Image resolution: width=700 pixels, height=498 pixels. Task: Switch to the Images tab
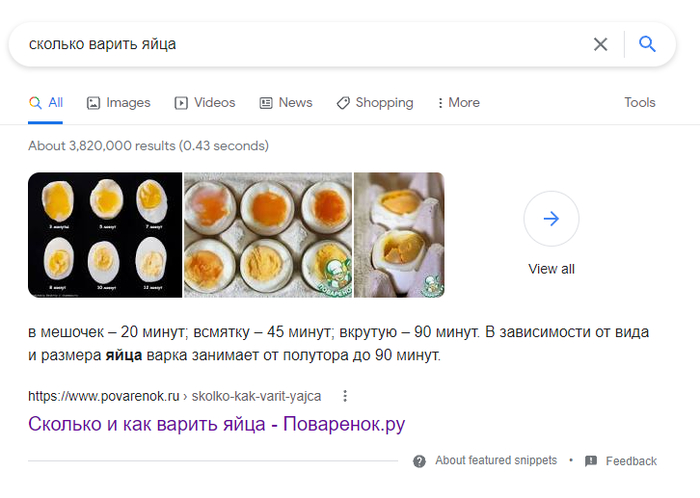(118, 103)
